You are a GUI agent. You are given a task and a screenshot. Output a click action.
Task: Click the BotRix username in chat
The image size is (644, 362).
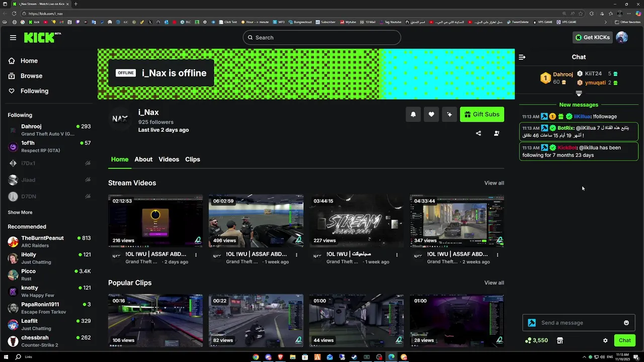point(566,128)
